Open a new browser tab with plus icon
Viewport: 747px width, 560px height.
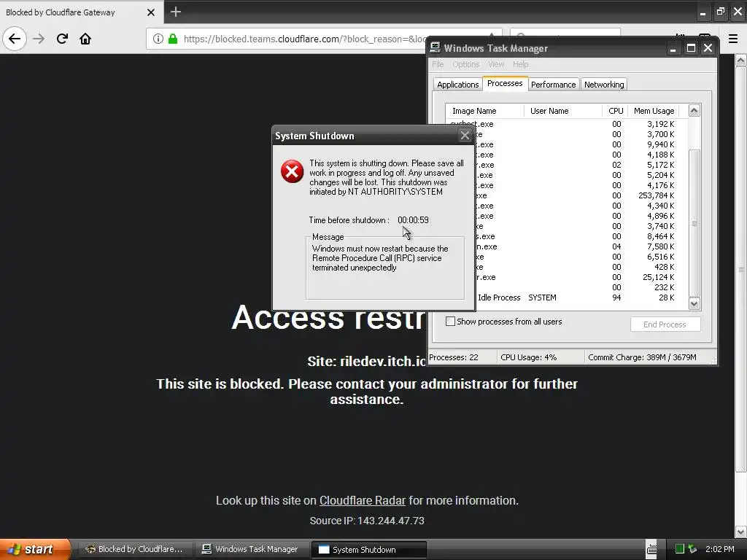tap(175, 12)
